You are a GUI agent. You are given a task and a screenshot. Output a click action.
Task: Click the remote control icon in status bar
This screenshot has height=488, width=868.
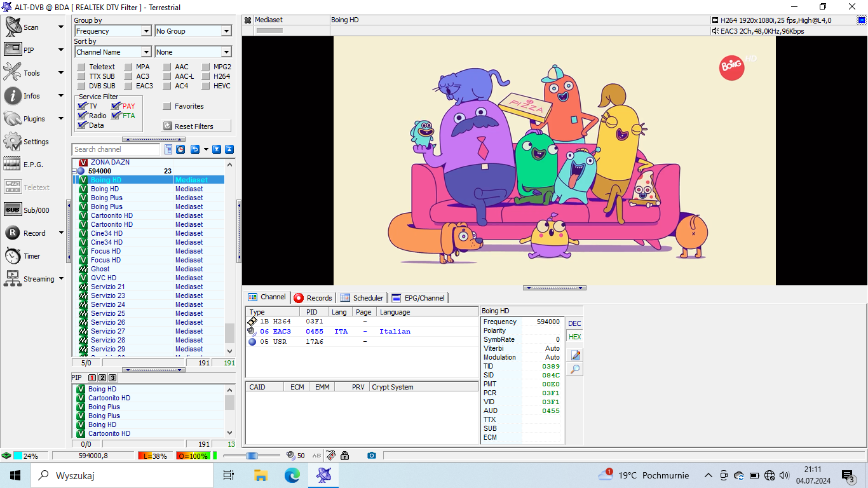pyautogui.click(x=331, y=456)
